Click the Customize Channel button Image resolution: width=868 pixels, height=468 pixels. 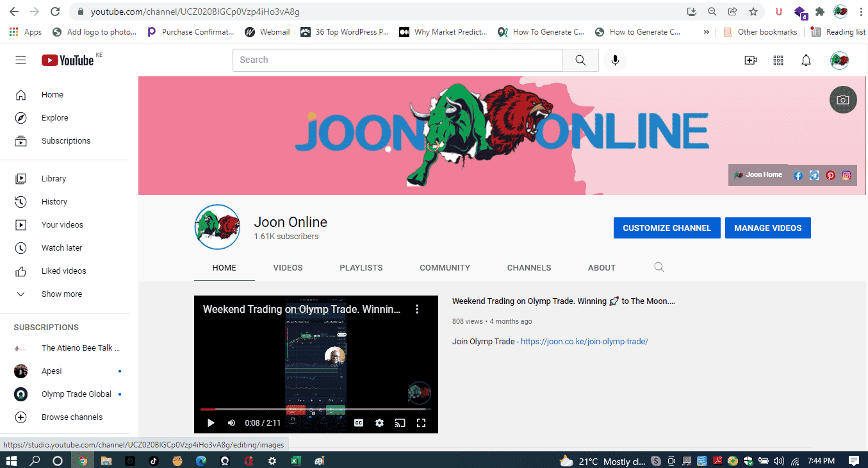667,228
